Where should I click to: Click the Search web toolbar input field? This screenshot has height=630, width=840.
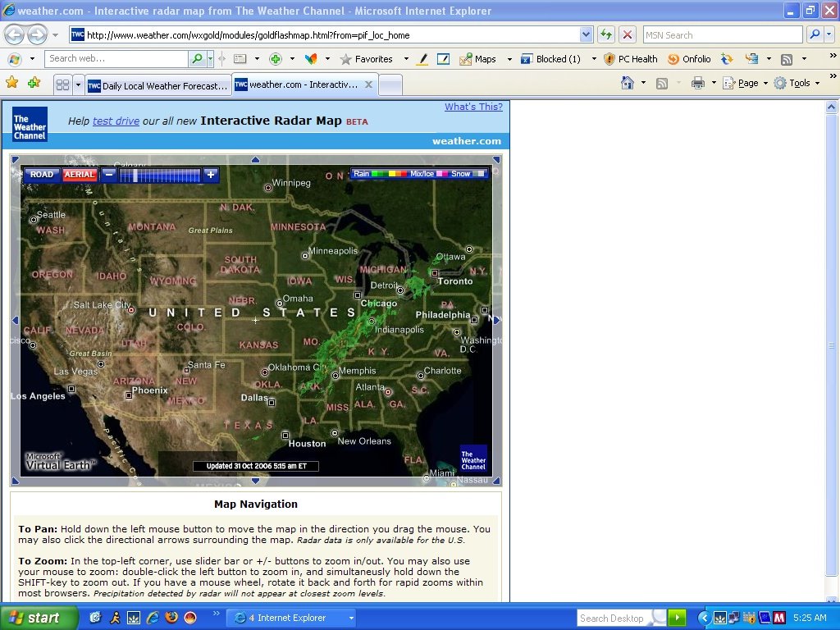click(x=116, y=58)
